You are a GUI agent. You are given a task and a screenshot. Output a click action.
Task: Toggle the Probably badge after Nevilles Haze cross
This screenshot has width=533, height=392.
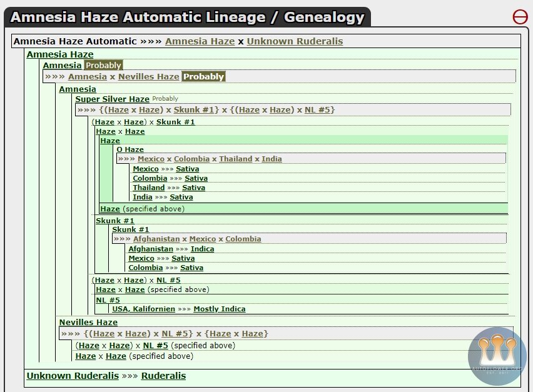pyautogui.click(x=203, y=77)
